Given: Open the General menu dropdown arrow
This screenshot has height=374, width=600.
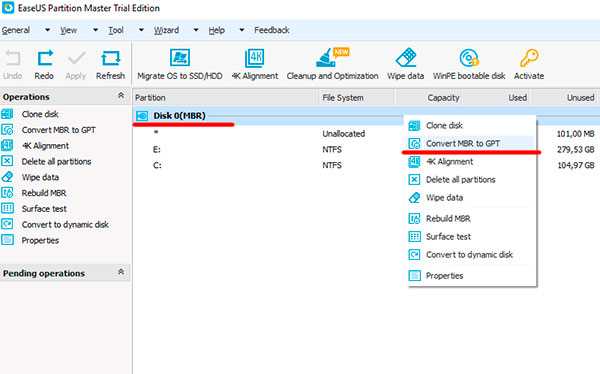Looking at the screenshot, I should 47,30.
